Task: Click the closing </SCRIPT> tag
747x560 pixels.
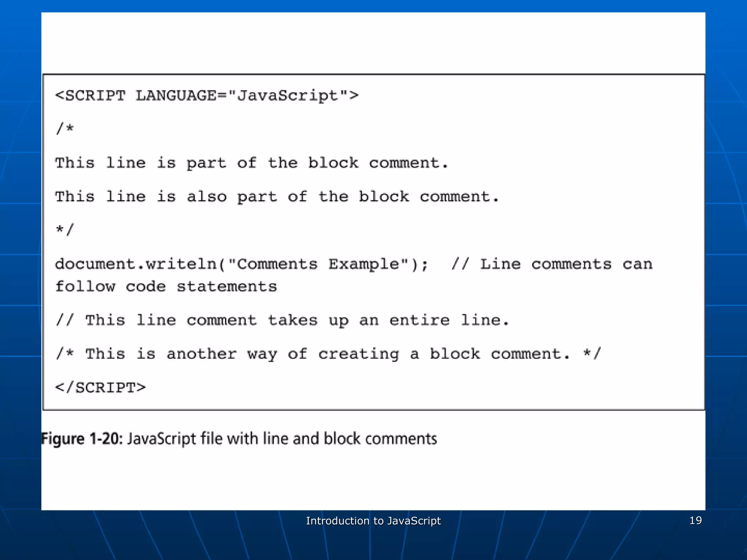Action: [100, 388]
